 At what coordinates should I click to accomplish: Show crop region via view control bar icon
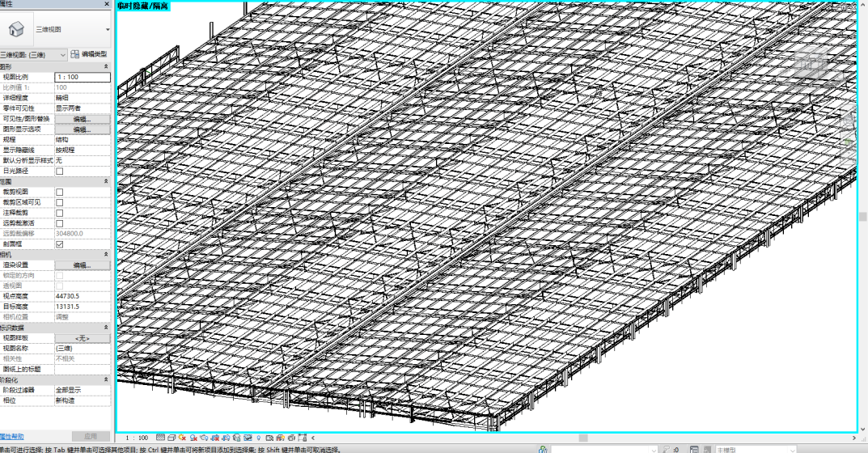coord(226,438)
